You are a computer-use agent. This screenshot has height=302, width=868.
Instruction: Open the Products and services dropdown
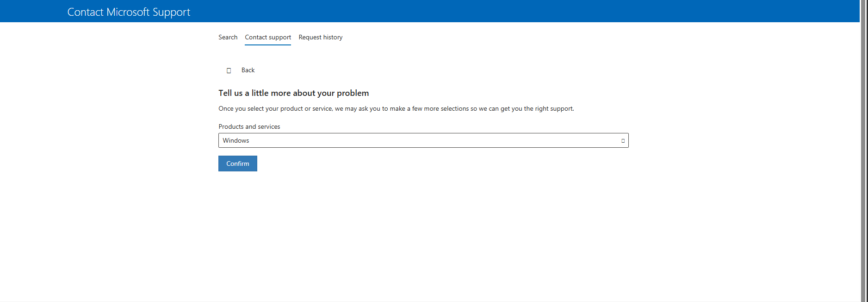(x=423, y=140)
